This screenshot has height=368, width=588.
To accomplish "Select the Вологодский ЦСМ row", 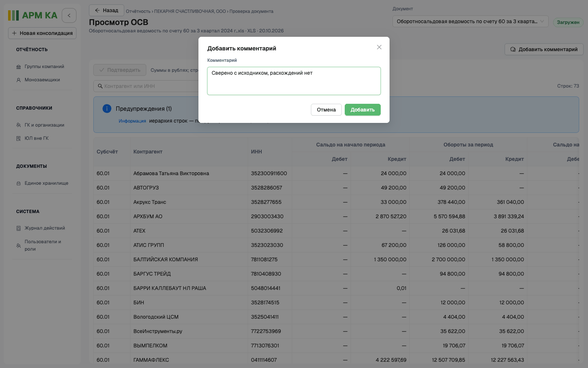I will tap(336, 317).
